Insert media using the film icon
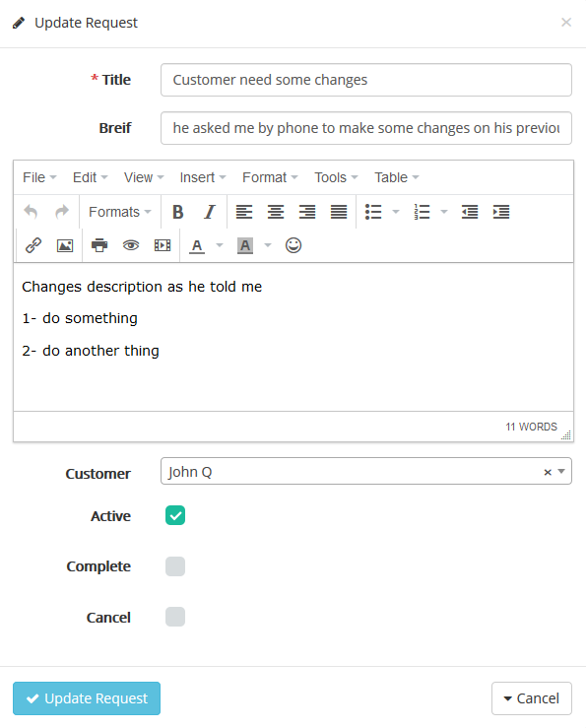Screen dimensions: 586x728 [x=163, y=245]
